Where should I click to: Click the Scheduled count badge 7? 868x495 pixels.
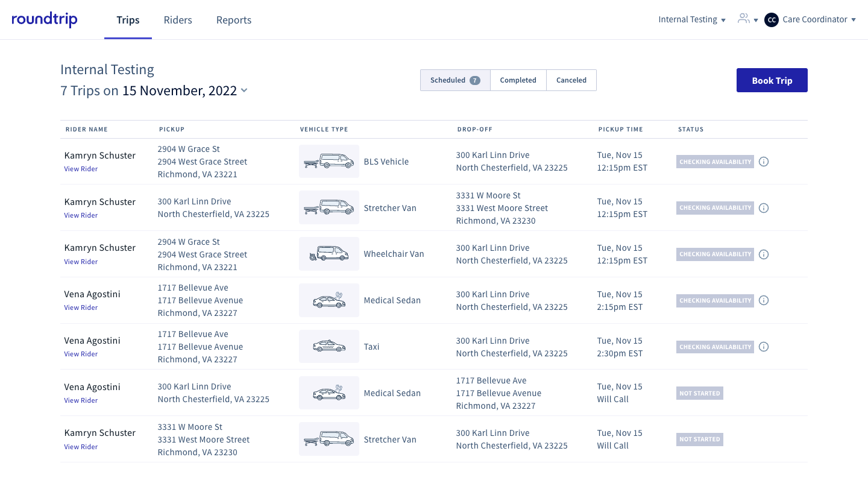pos(475,80)
